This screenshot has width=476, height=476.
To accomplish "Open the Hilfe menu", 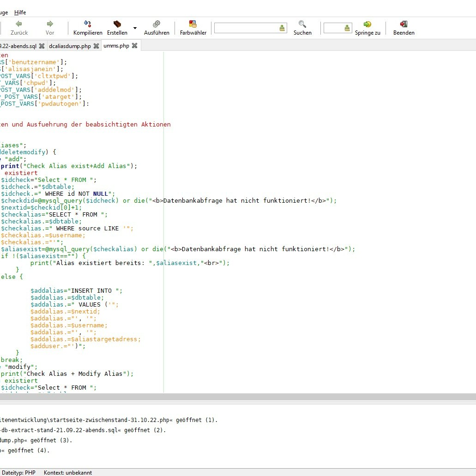I will pyautogui.click(x=20, y=12).
